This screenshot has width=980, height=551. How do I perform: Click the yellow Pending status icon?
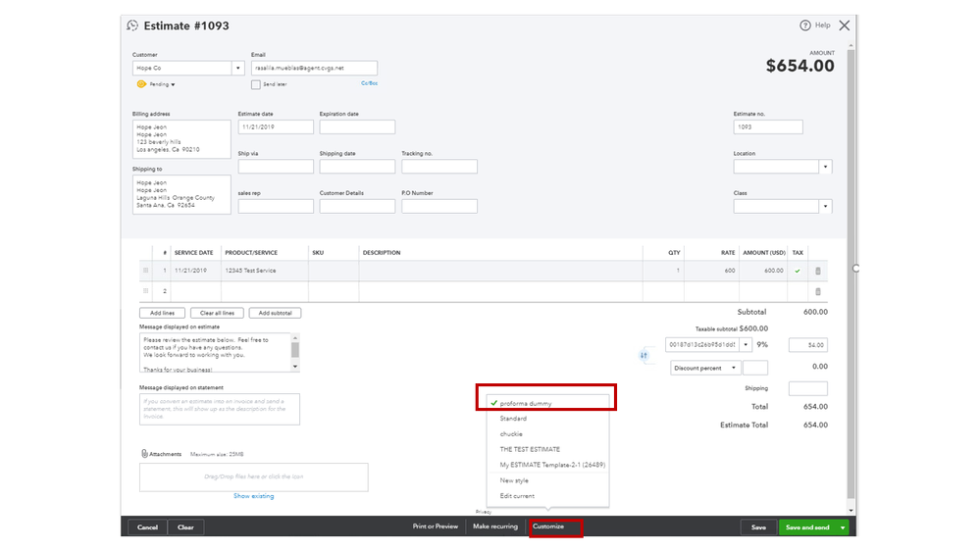point(141,84)
